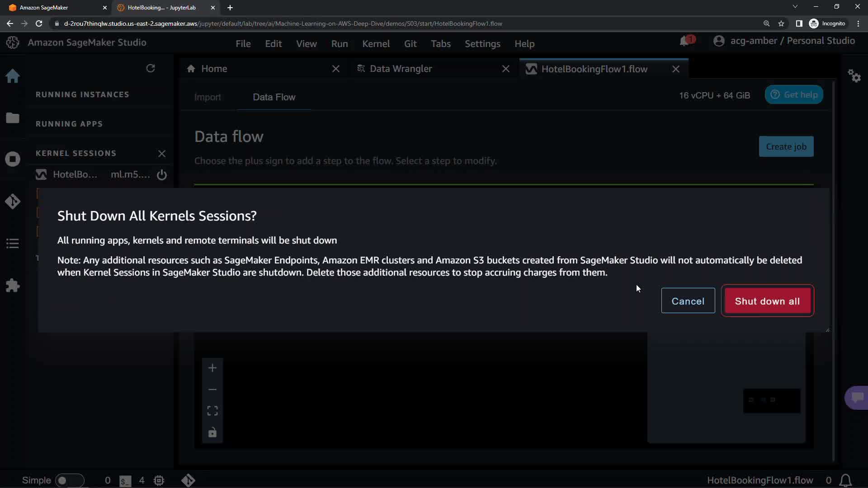Open the table of contents list icon
The image size is (868, 488).
click(x=13, y=244)
